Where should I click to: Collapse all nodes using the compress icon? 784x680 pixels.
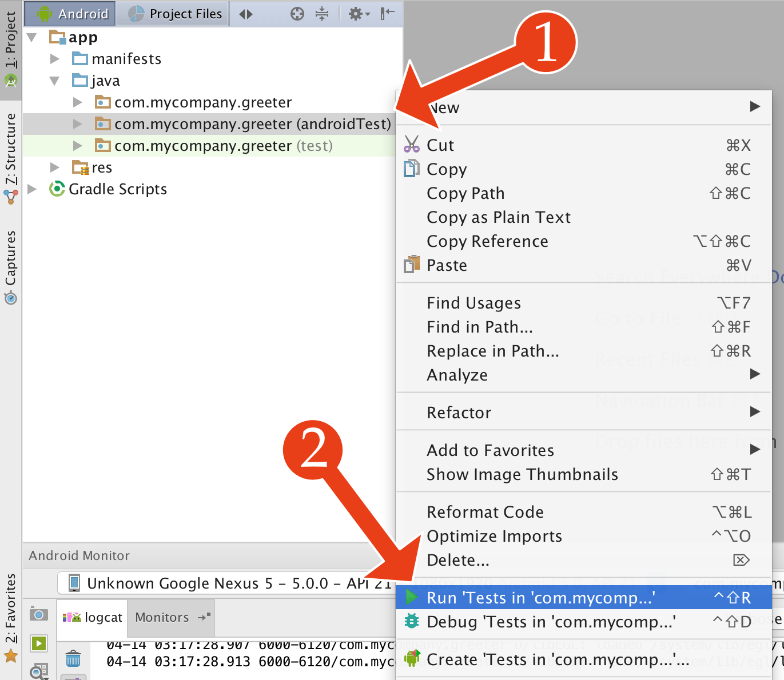pyautogui.click(x=323, y=14)
